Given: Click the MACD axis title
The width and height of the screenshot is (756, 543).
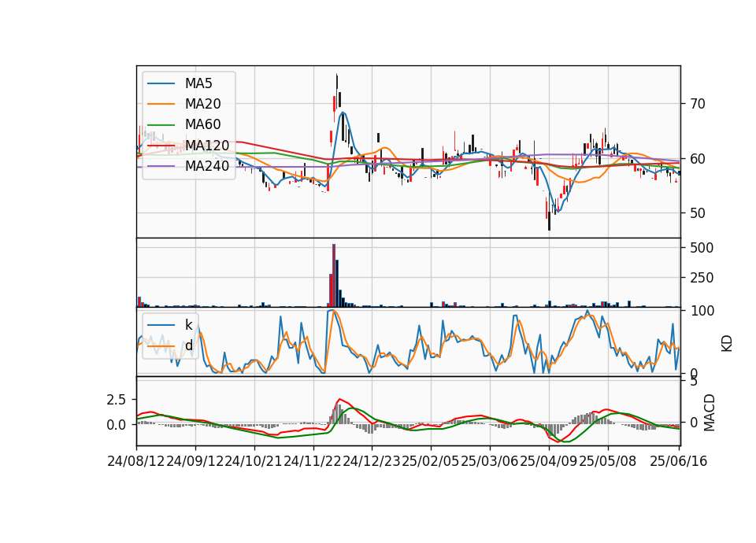Looking at the screenshot, I should coord(710,413).
